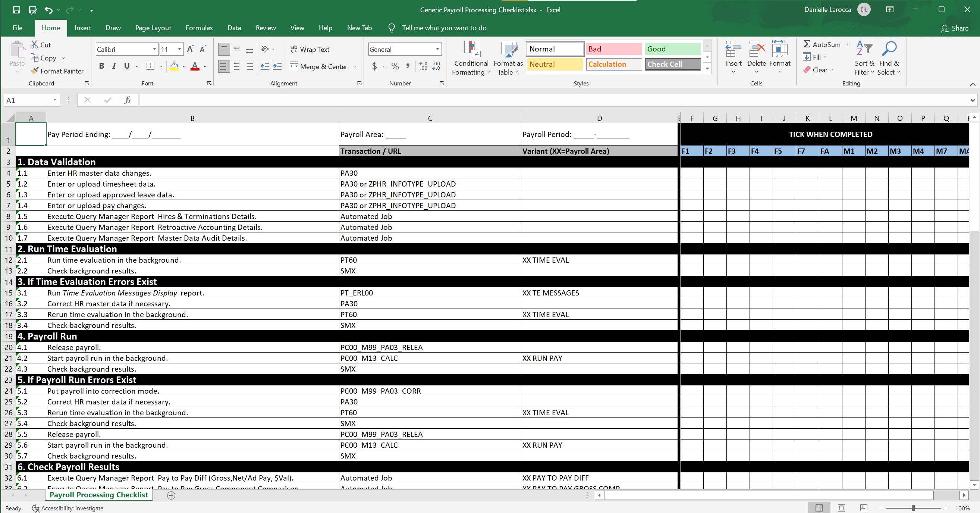Open the AutoSum dropdown arrow

(848, 44)
